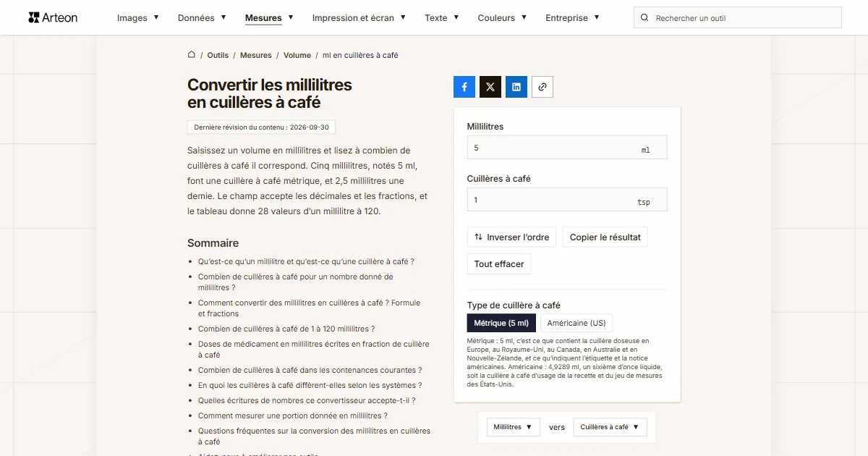Viewport: 868px width, 456px height.
Task: Open "diffèrent-elles selon les systèmes" link
Action: [310, 385]
